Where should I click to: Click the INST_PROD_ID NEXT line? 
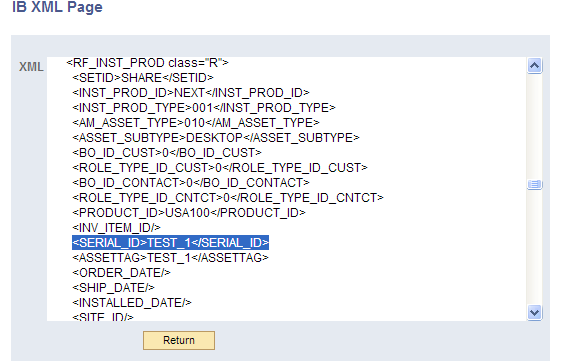coord(191,93)
